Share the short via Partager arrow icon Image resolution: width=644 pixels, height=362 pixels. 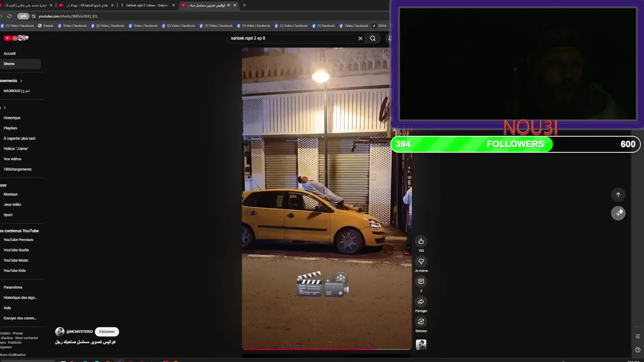tap(421, 302)
